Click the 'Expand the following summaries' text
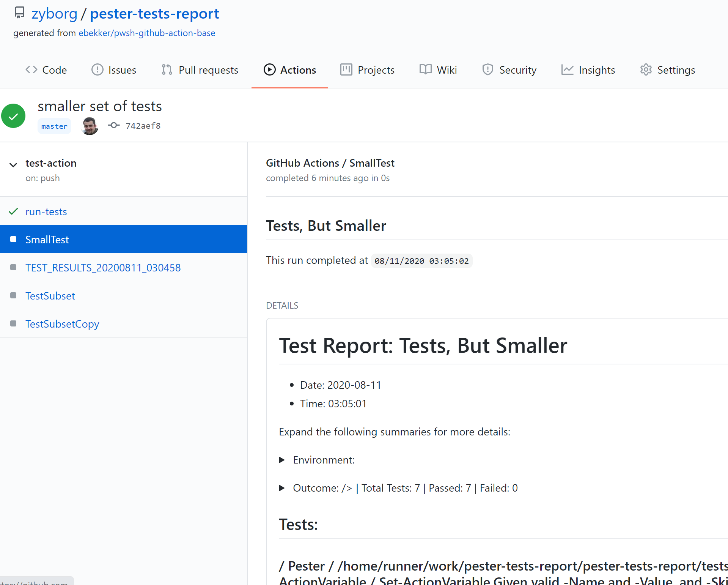Viewport: 728px width, 585px height. click(x=395, y=432)
